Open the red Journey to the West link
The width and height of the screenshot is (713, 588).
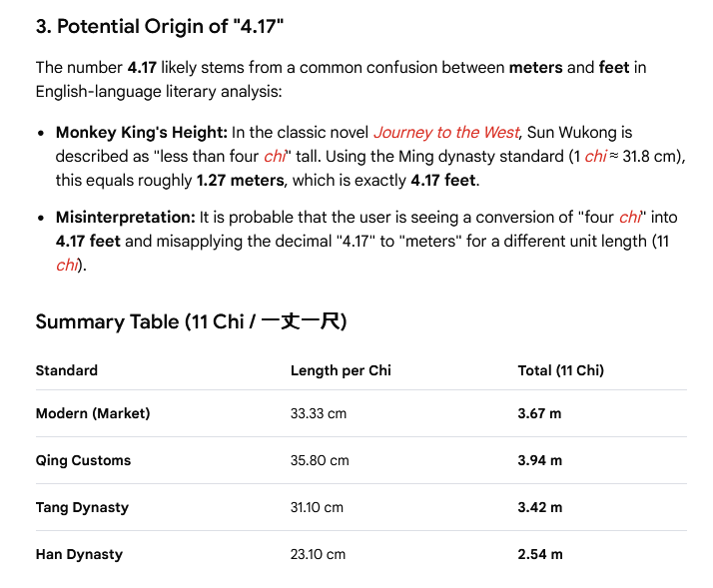(446, 133)
